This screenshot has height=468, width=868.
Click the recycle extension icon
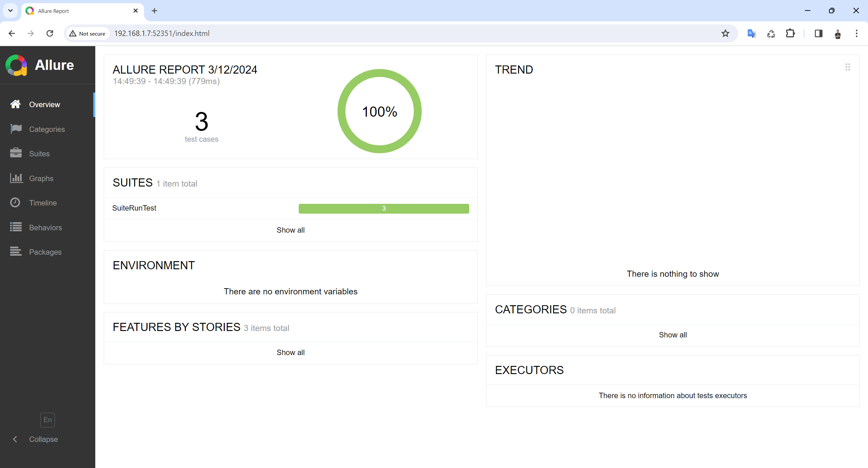pos(771,33)
